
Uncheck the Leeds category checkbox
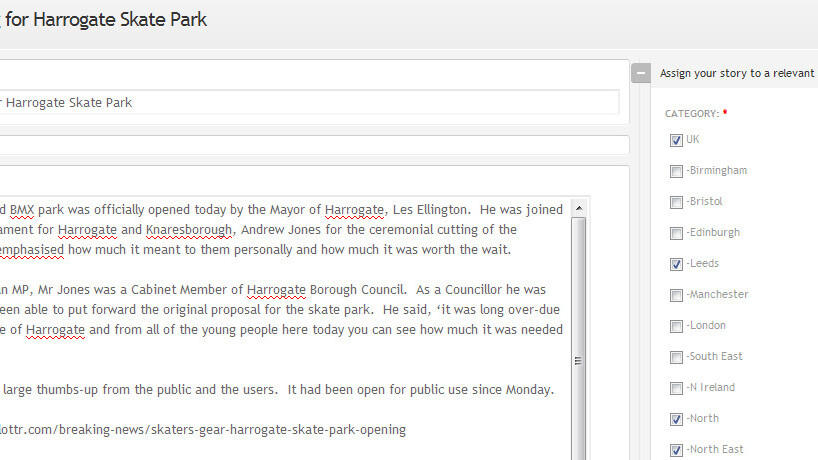pyautogui.click(x=677, y=264)
